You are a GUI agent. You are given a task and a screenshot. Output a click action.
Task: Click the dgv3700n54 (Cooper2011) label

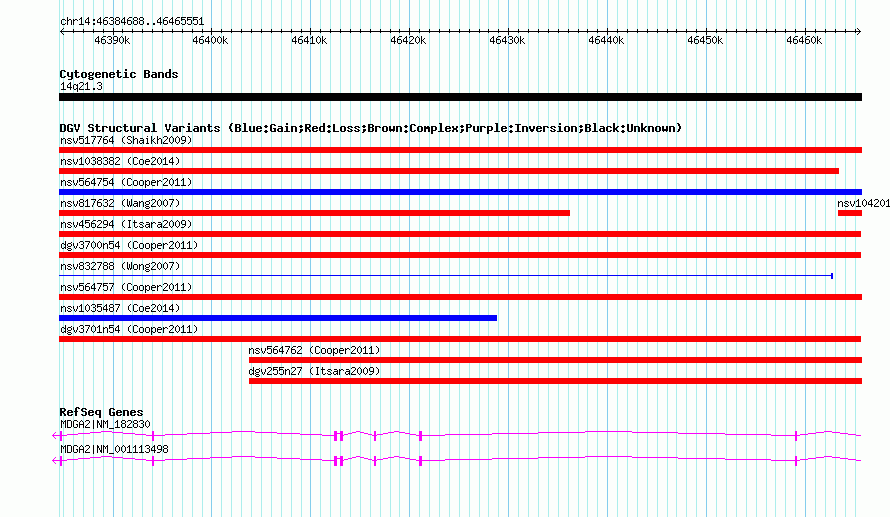[129, 245]
